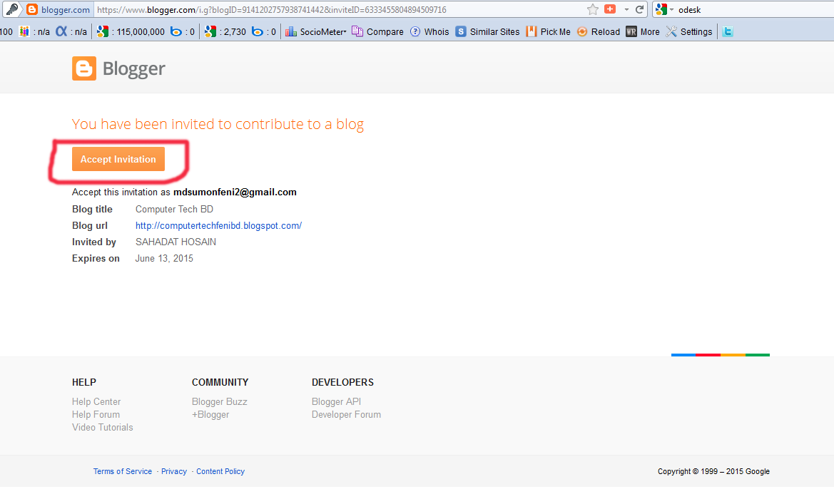Open Terms of Service link
The height and width of the screenshot is (504, 834).
click(x=122, y=471)
